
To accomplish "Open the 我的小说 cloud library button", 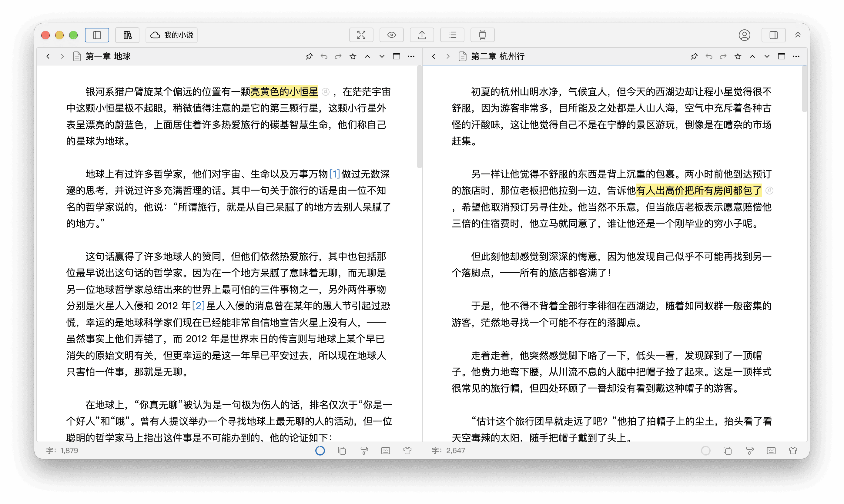I will pyautogui.click(x=172, y=35).
